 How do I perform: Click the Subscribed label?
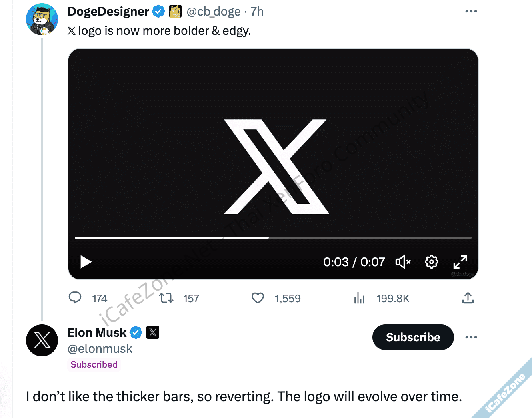pos(94,364)
